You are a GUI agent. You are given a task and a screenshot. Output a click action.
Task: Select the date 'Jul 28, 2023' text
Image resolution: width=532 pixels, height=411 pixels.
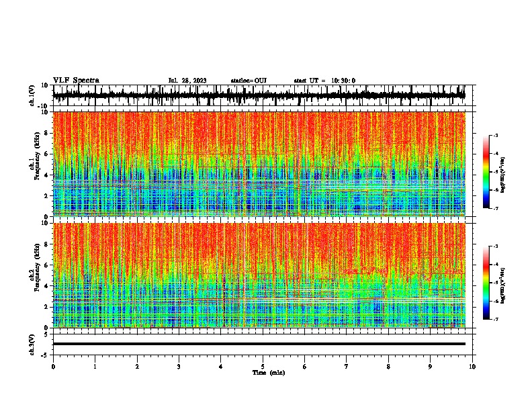coord(187,81)
